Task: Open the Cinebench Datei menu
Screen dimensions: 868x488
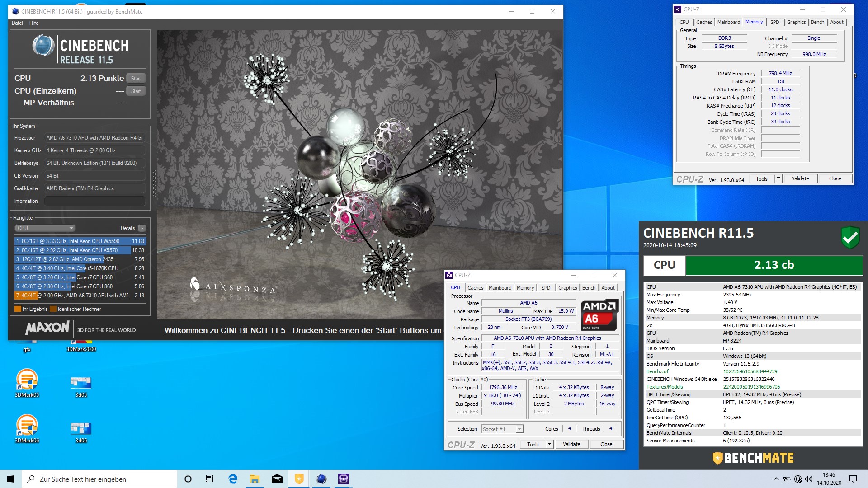Action: [x=17, y=23]
